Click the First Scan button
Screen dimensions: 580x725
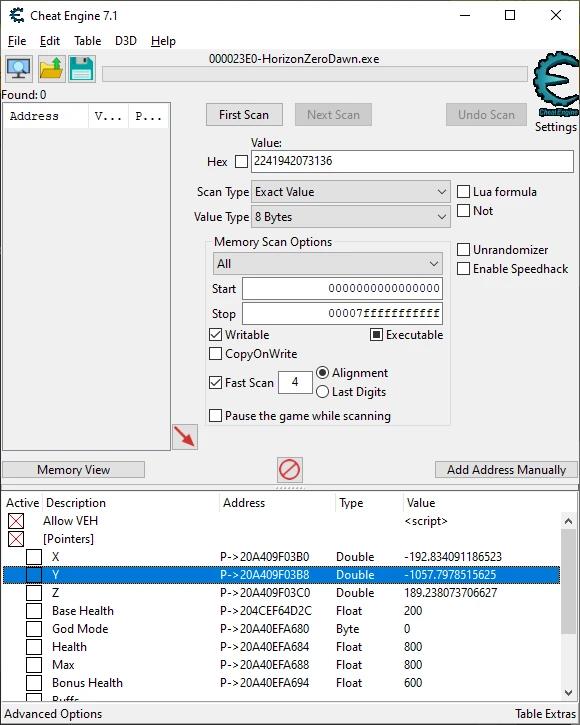click(x=244, y=115)
